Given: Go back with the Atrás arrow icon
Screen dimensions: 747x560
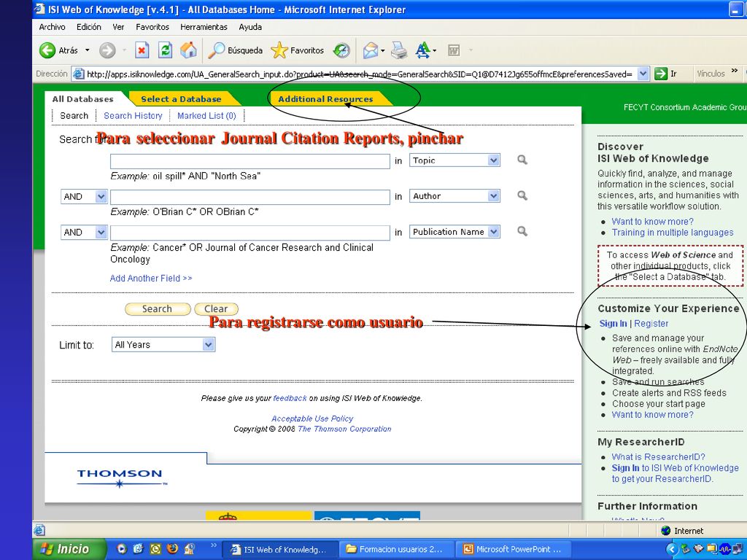Looking at the screenshot, I should [47, 50].
